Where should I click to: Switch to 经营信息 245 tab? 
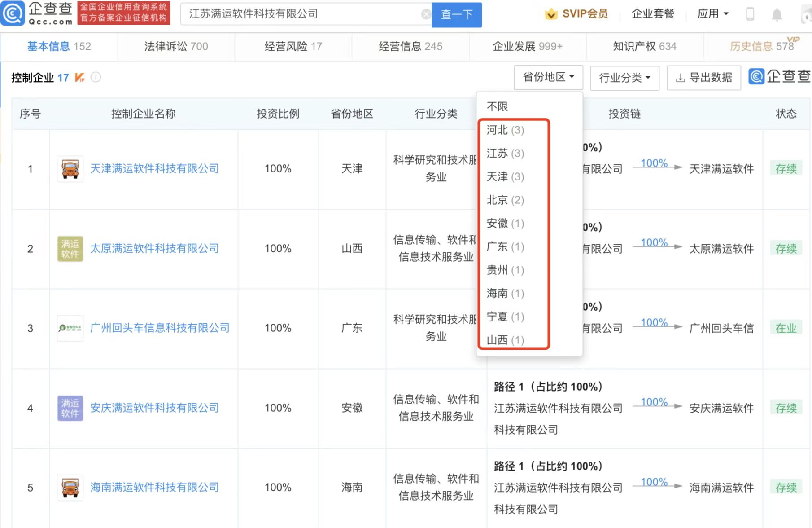click(x=410, y=46)
